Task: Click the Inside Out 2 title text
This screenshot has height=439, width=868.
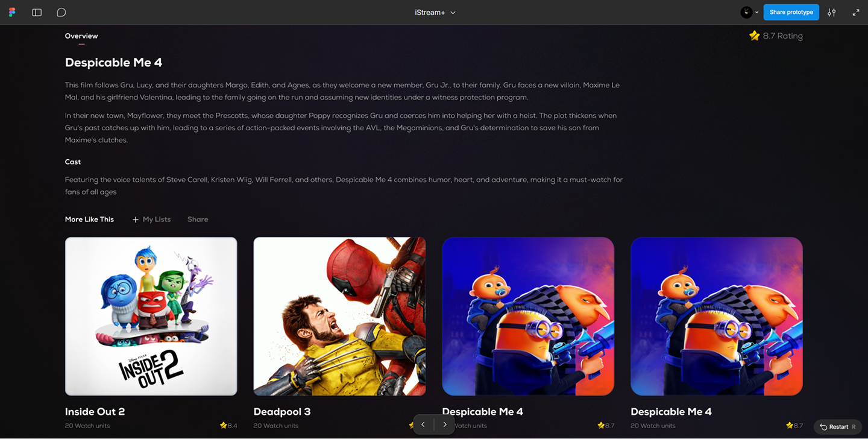Action: coord(95,412)
